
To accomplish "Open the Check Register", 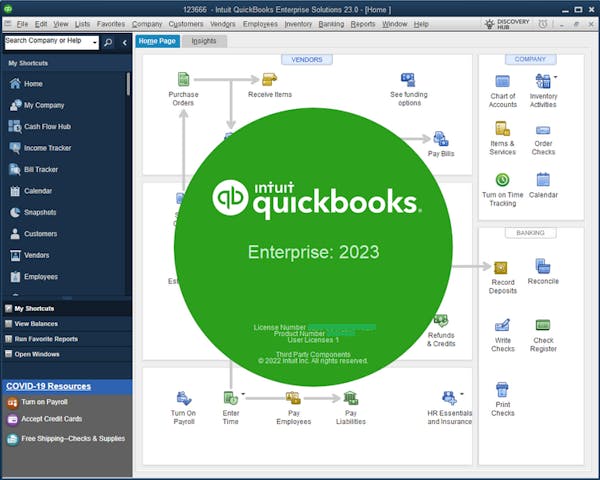I will coord(543,326).
